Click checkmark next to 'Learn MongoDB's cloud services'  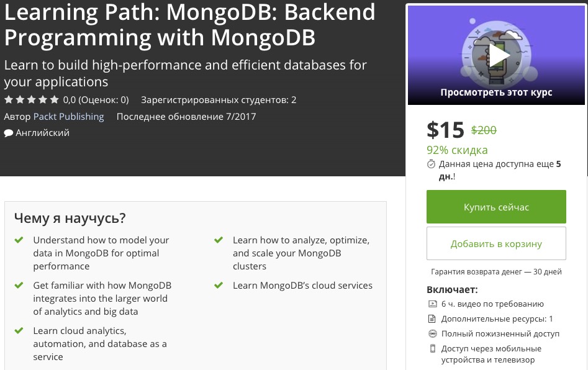pos(219,286)
